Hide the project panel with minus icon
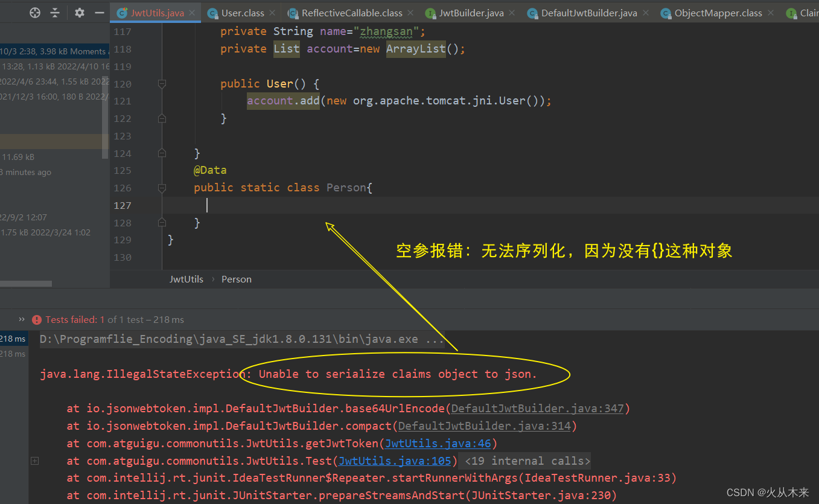The width and height of the screenshot is (819, 504). tap(100, 12)
